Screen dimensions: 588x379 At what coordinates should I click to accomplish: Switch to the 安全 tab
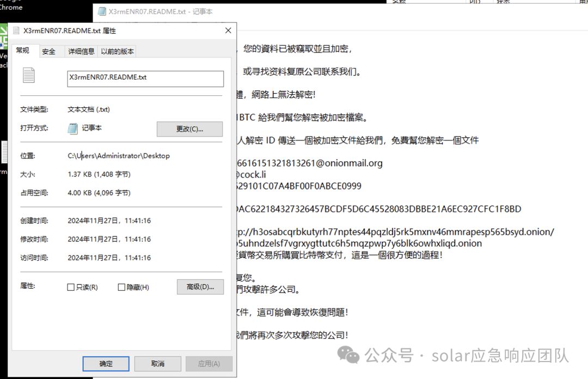(50, 51)
